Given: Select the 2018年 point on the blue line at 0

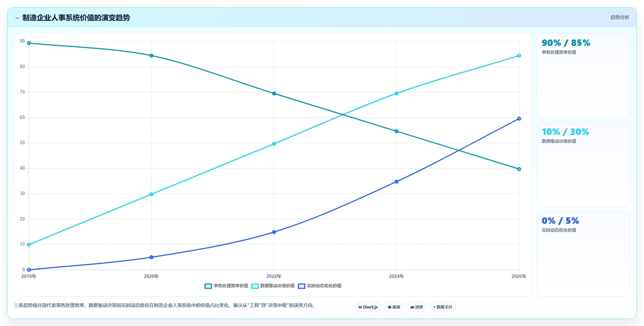Looking at the screenshot, I should coord(29,270).
